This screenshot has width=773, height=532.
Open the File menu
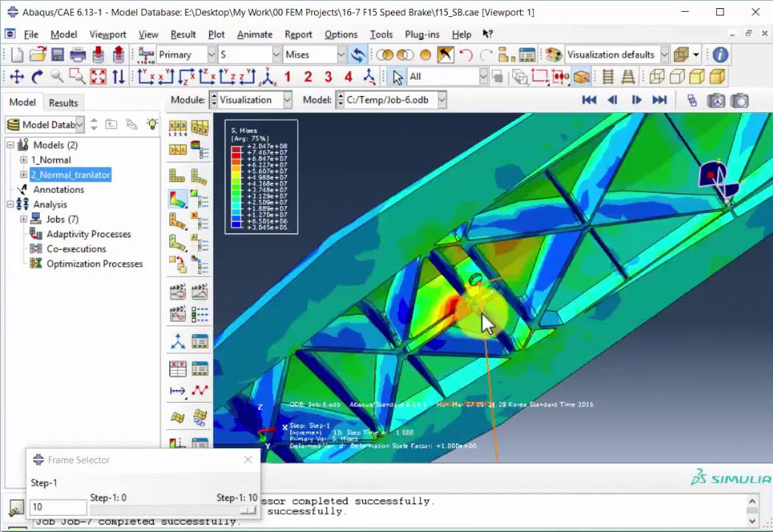(x=30, y=35)
